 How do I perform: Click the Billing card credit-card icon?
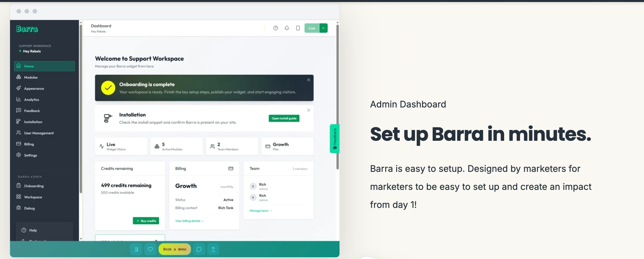click(231, 168)
